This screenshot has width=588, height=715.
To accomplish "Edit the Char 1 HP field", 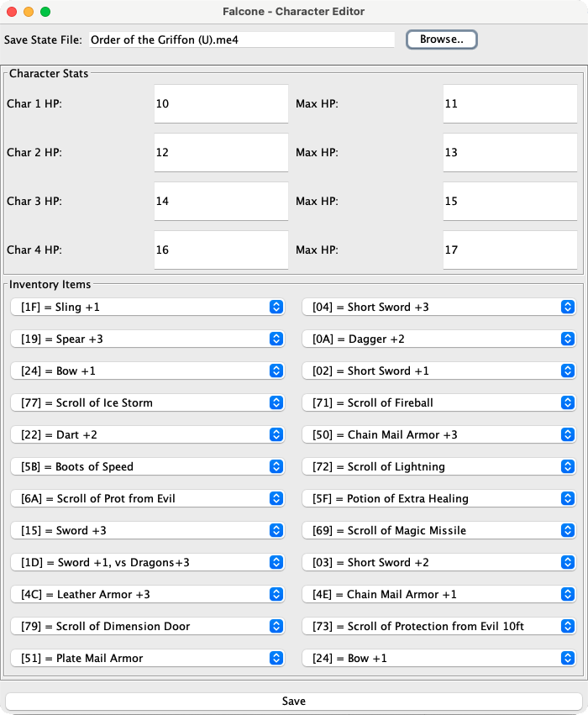I will pos(221,103).
